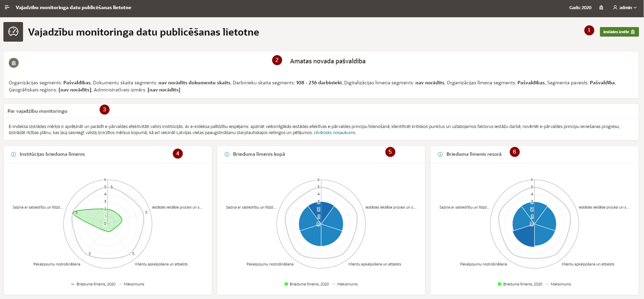The image size is (644, 299).
Task: Click the speedometer dashboard logo icon
Action: [x=13, y=32]
